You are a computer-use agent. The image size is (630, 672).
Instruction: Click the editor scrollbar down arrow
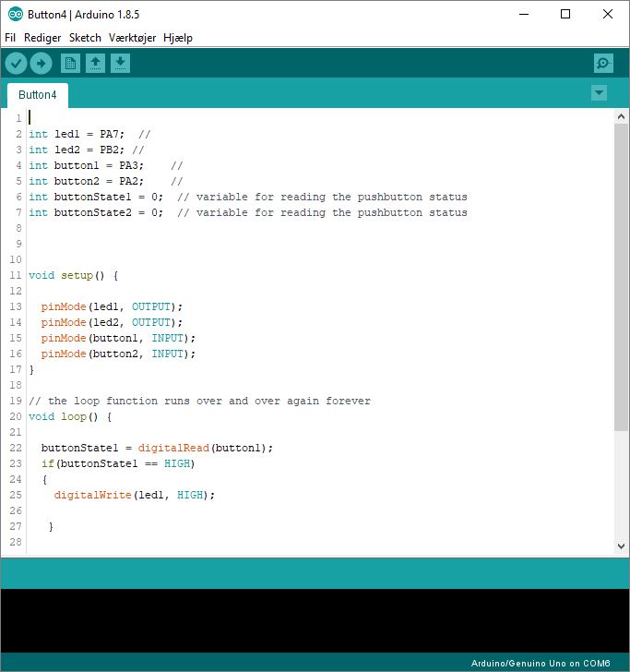[x=621, y=546]
